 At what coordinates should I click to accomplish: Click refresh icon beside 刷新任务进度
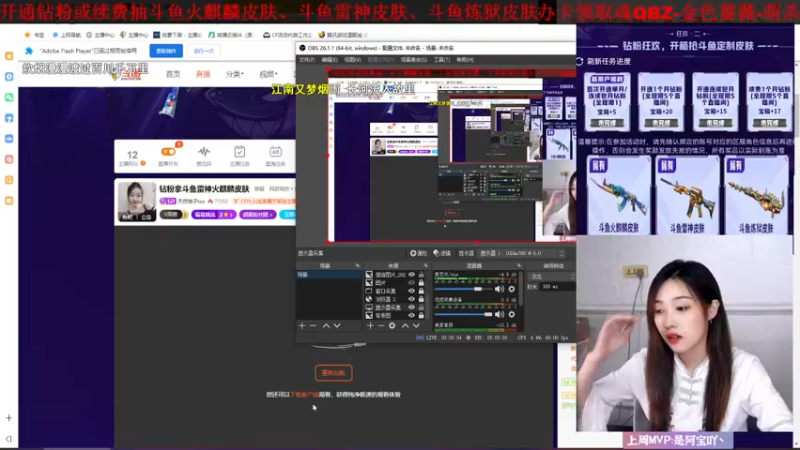[580, 61]
